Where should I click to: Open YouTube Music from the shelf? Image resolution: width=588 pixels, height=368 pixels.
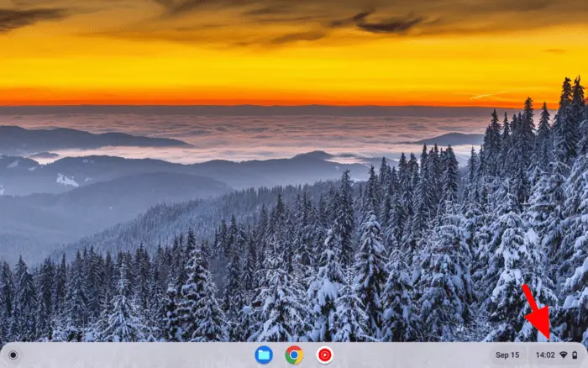coord(324,355)
